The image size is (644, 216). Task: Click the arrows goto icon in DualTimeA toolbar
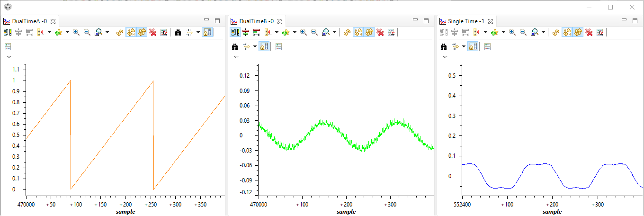click(x=189, y=32)
